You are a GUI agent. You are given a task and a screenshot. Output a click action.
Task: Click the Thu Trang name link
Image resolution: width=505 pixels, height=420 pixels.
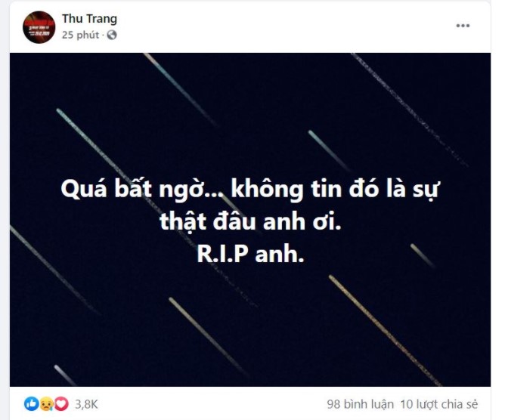pos(89,19)
